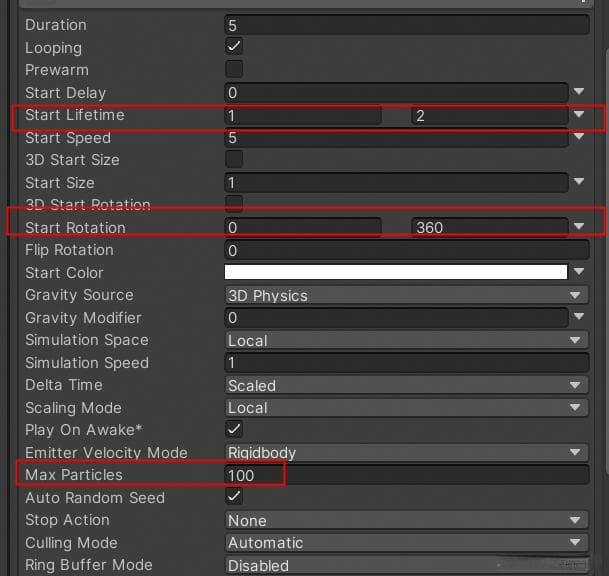
Task: Click the Start Speed value field
Action: [396, 137]
